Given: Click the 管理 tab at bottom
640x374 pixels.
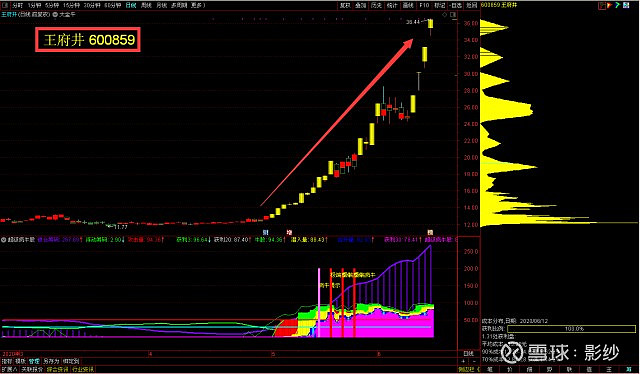Looking at the screenshot, I should coord(34,361).
